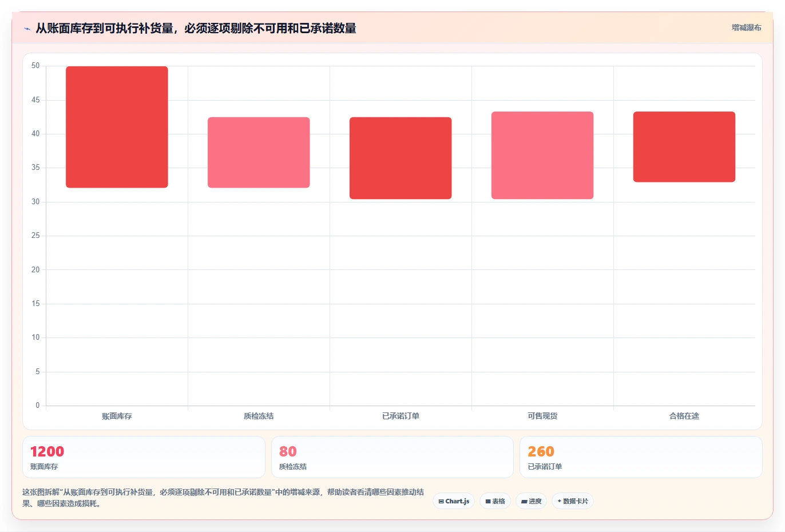This screenshot has height=532, width=785.
Task: Select the 数据卡片 tag chip
Action: pyautogui.click(x=573, y=501)
